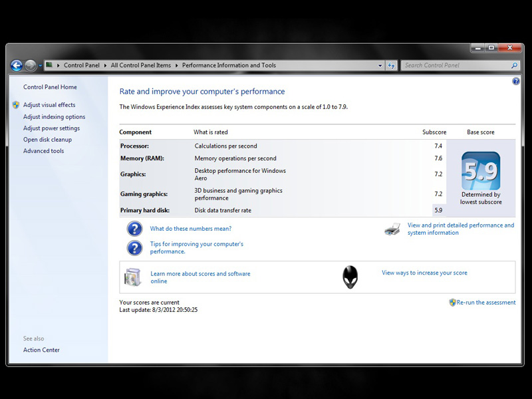Click the software box icon beside 'Learn more about scores'
Screen dimensions: 532x399
click(133, 277)
